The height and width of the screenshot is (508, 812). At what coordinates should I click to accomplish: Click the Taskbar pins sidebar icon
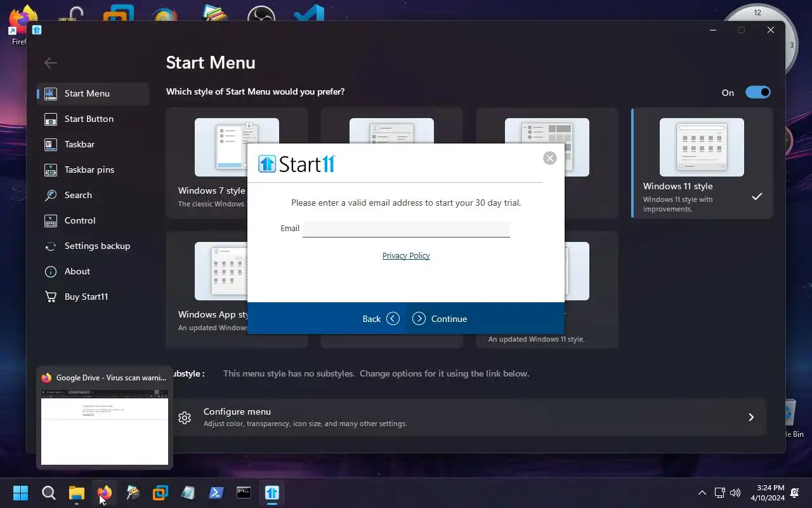click(x=51, y=170)
